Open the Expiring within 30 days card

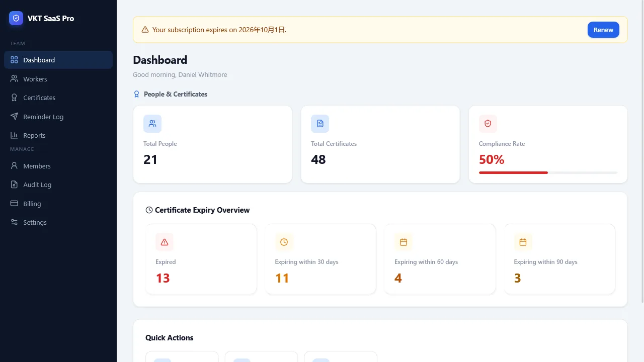point(320,259)
